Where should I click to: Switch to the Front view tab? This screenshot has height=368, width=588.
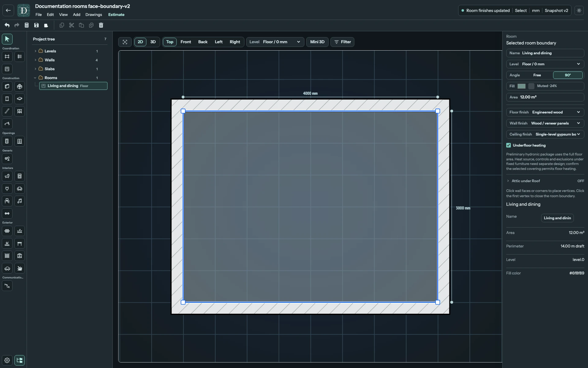click(x=186, y=42)
